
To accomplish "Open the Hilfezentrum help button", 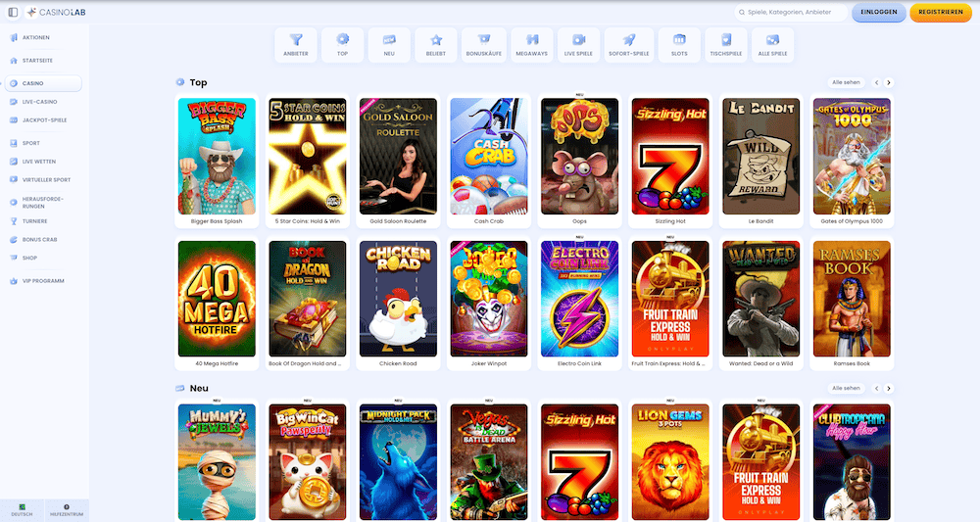I will point(67,510).
